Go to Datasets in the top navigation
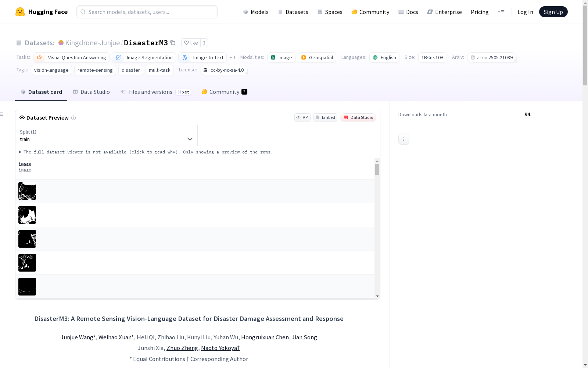 tap(293, 12)
